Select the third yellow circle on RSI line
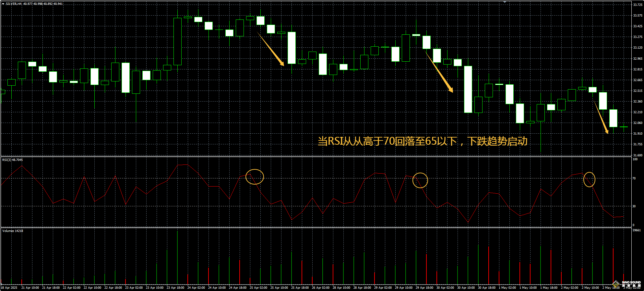 (589, 179)
